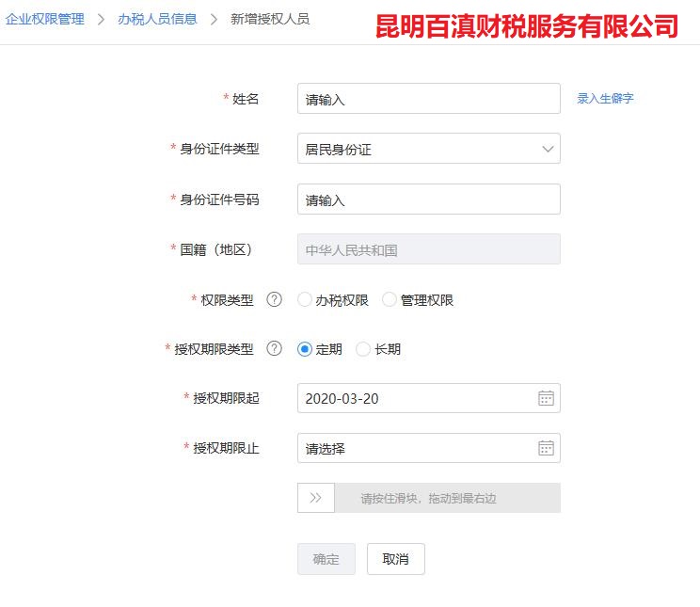Select the 办税权限 radio button
Viewport: 700px width, 607px height.
305,299
